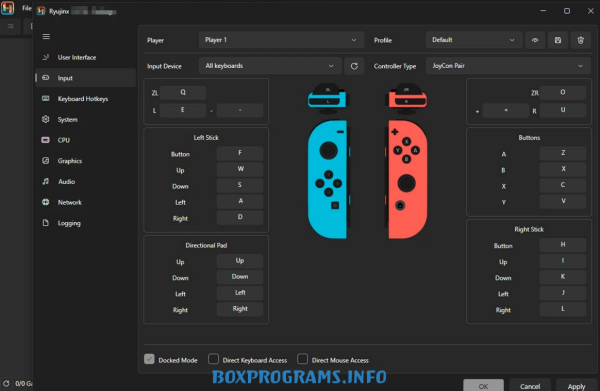Screen dimensions: 600x391
Task: Toggle the Docked Mode checkbox
Action: pos(149,359)
